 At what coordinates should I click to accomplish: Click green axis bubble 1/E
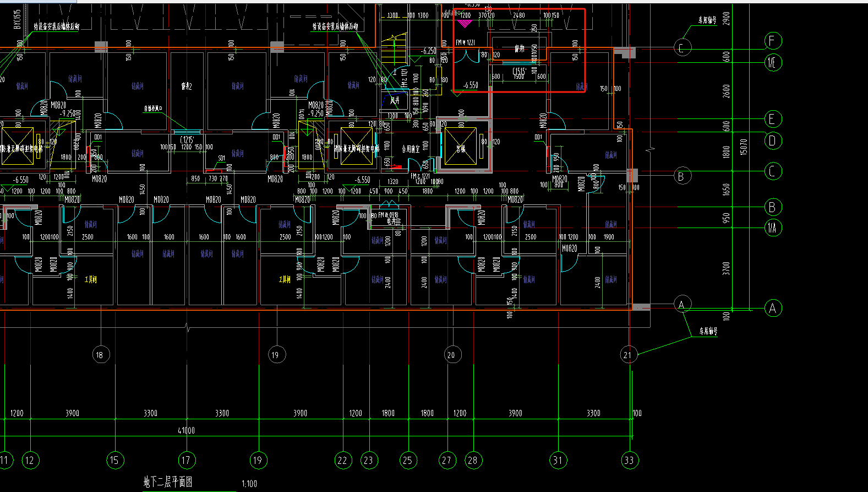tap(773, 62)
